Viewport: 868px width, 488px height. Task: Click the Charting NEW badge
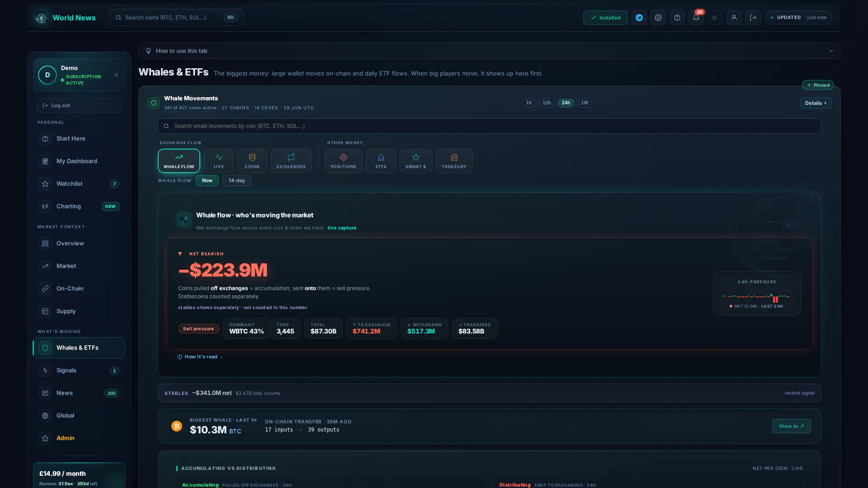(x=111, y=206)
